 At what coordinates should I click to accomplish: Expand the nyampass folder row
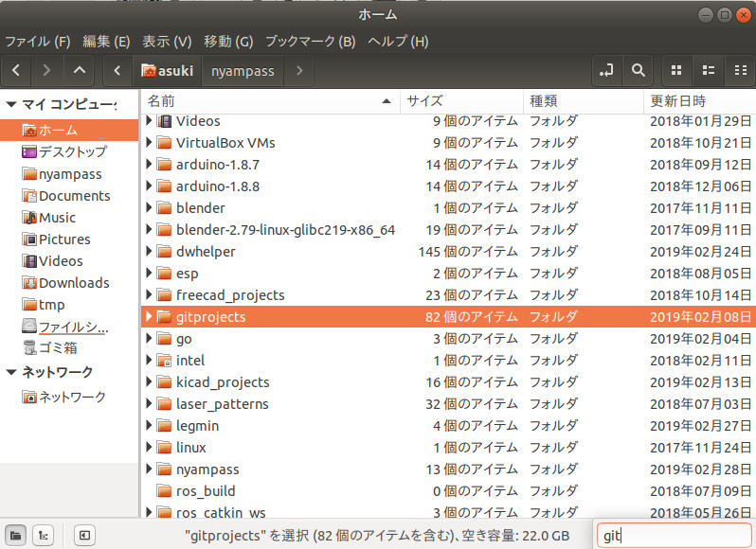[x=149, y=469]
